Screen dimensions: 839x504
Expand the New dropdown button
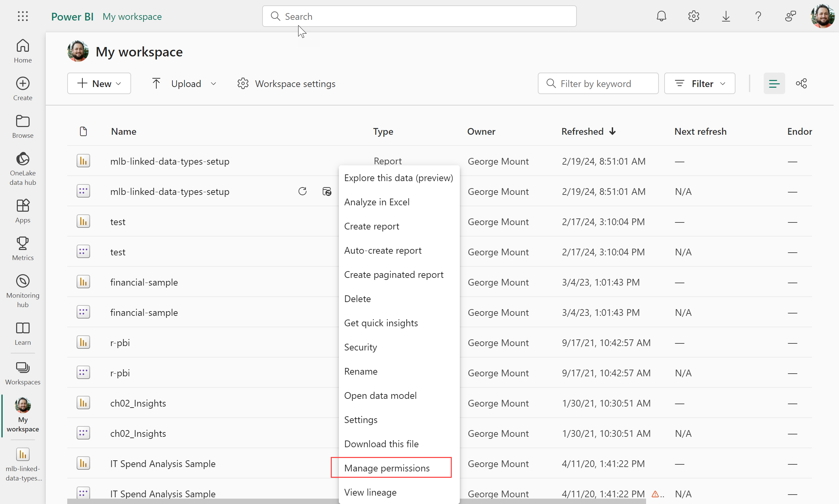(99, 83)
